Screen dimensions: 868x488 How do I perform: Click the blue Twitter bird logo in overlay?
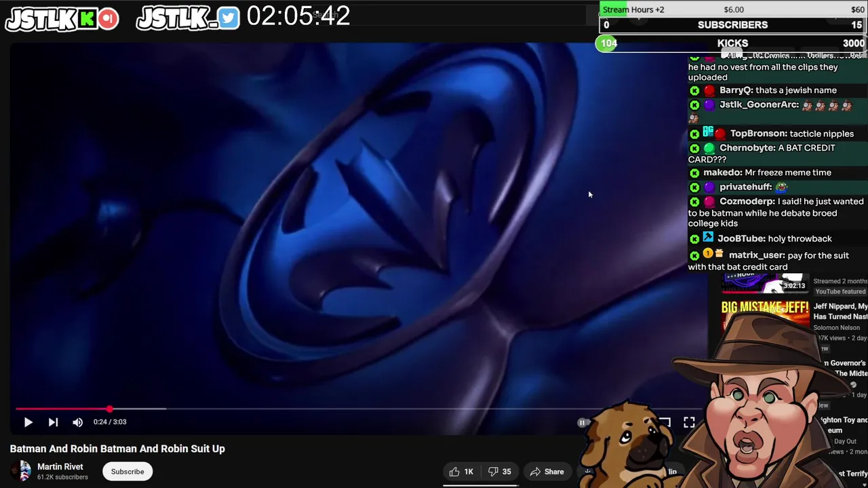point(229,19)
